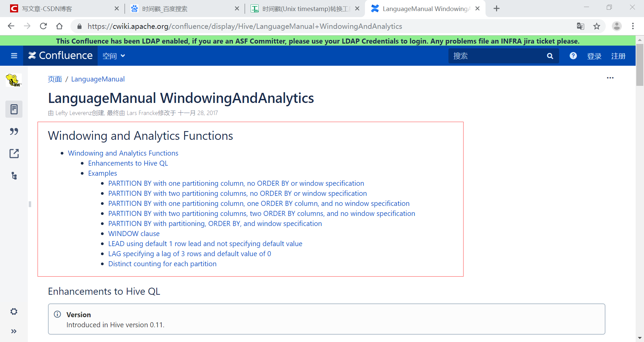Open the Pages sidebar icon

pyautogui.click(x=14, y=109)
